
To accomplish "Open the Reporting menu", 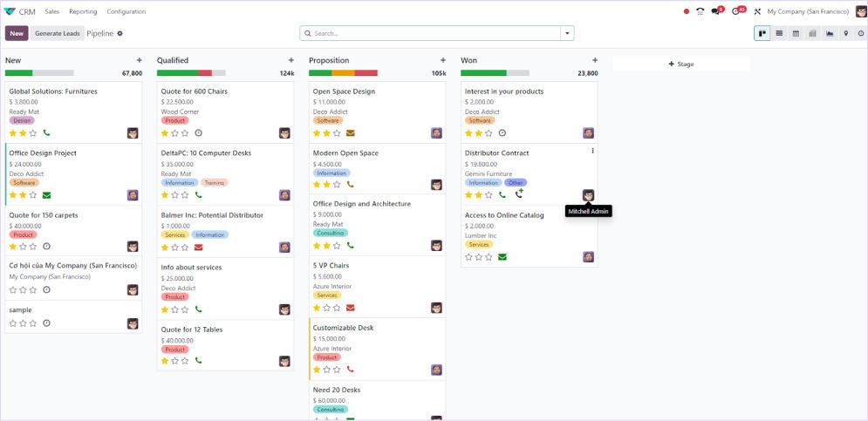I will pos(83,11).
